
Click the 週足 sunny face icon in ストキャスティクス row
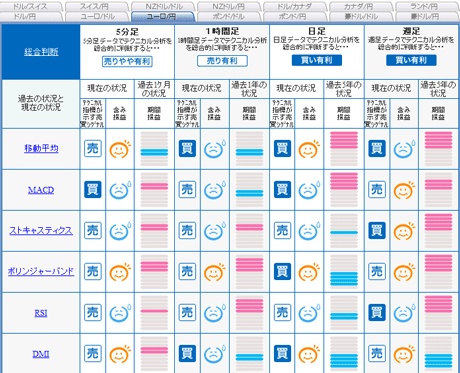(404, 231)
